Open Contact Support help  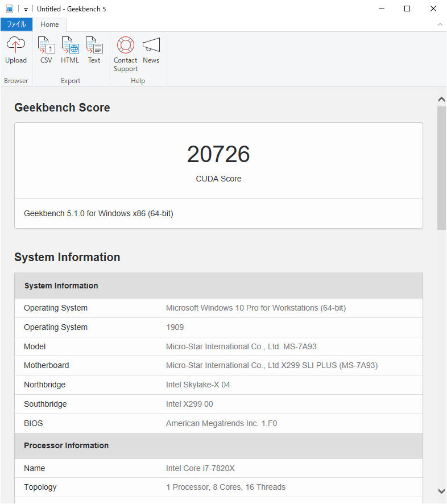tap(125, 54)
